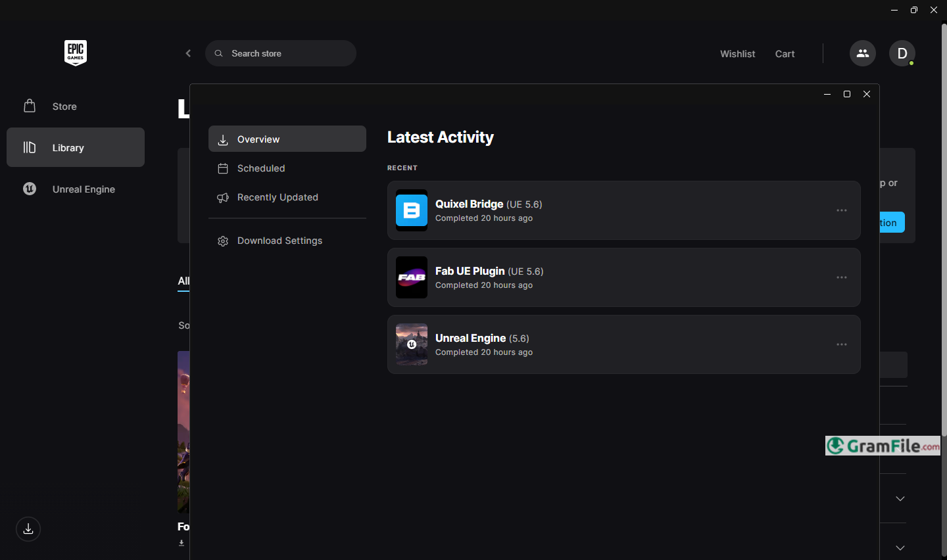Click the Epic Games logo
The height and width of the screenshot is (560, 947).
pos(76,53)
